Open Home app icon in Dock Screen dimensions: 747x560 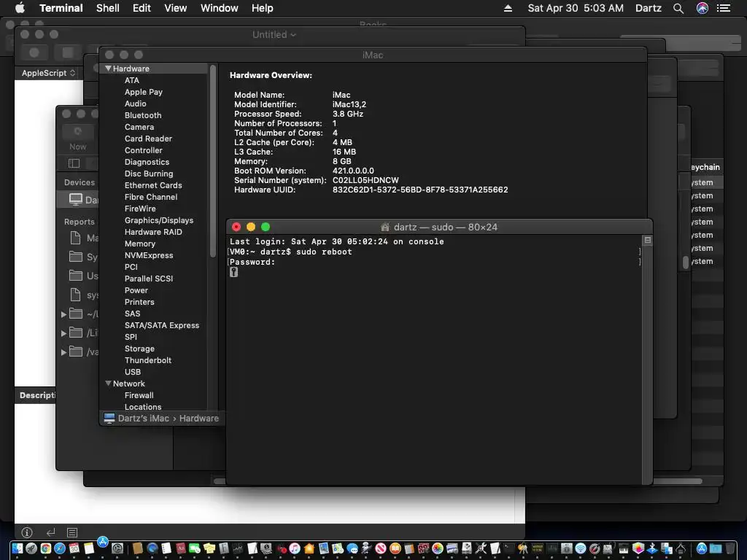[x=309, y=548]
